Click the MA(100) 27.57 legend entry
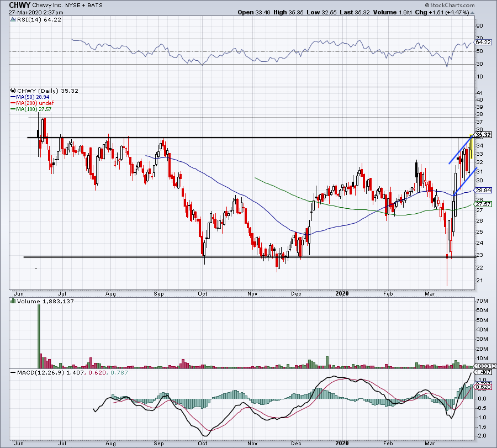The width and height of the screenshot is (497, 448). point(34,109)
